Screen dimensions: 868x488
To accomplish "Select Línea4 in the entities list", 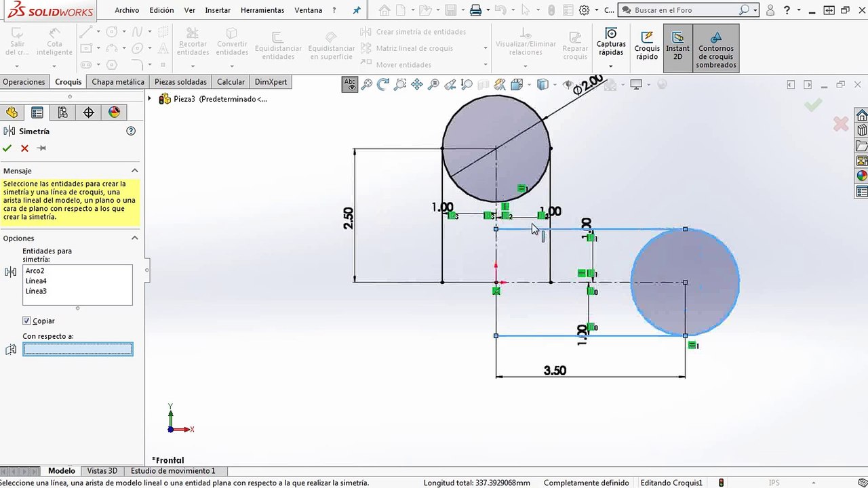I will tap(36, 281).
